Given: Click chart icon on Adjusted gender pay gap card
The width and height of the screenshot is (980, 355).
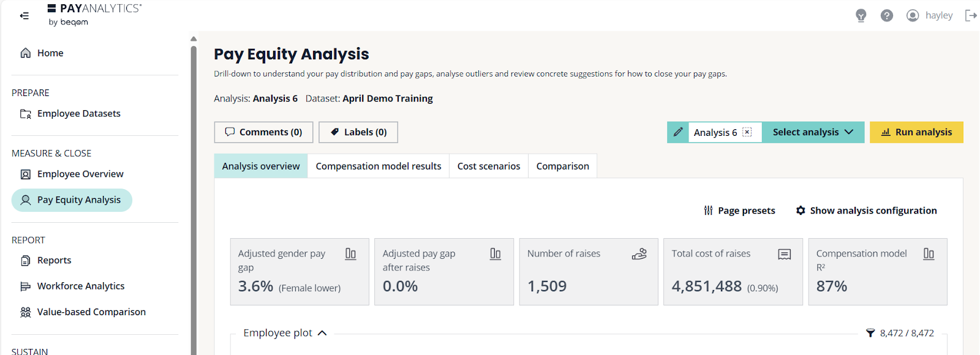Looking at the screenshot, I should 350,253.
